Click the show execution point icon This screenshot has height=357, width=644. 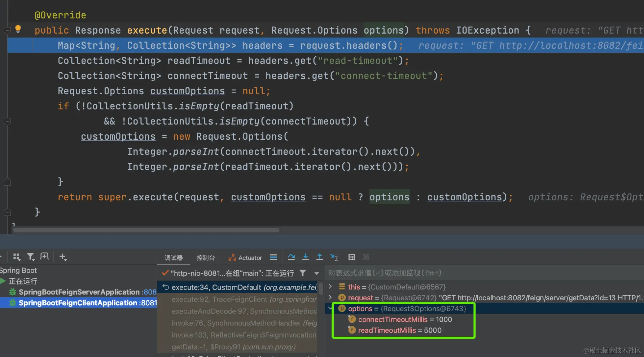(273, 257)
